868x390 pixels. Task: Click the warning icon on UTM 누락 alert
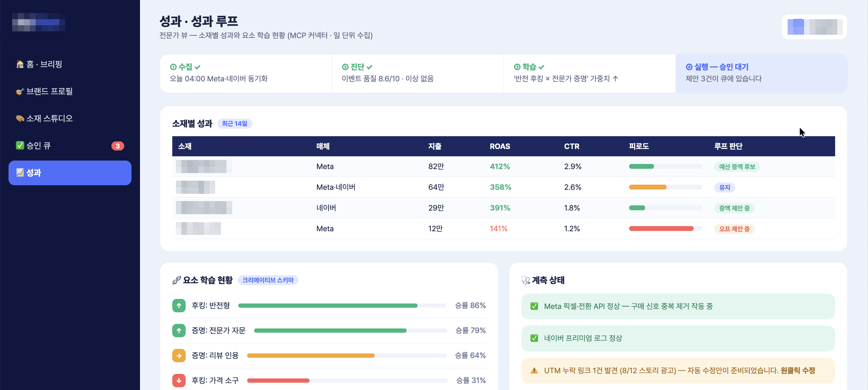(534, 370)
